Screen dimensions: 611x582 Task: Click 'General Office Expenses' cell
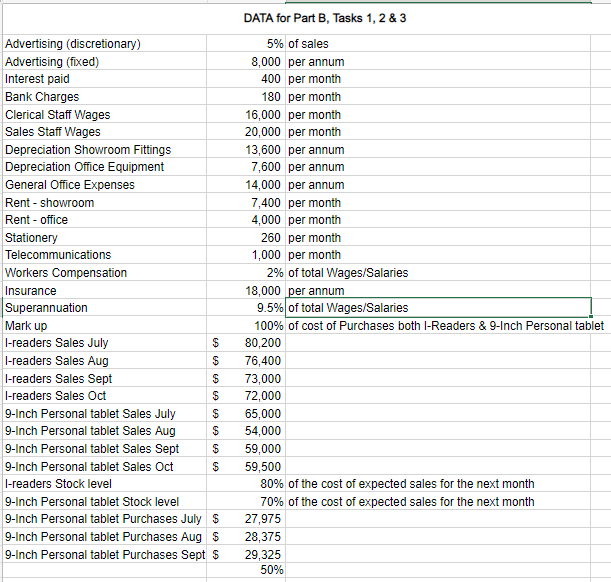point(104,185)
